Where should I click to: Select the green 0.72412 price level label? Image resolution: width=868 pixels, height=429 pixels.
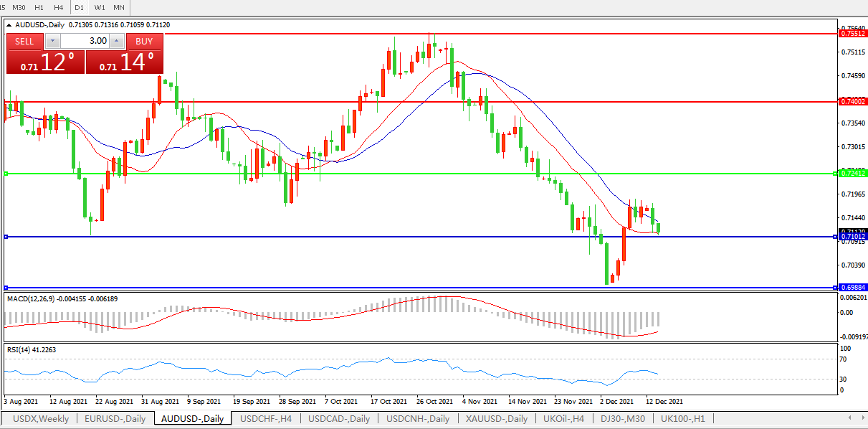point(852,174)
